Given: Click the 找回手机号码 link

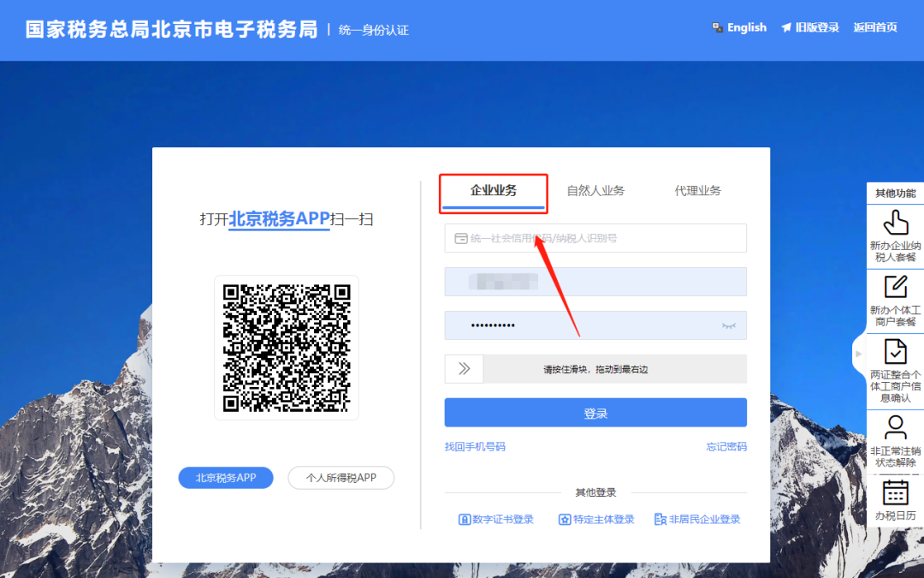Looking at the screenshot, I should pyautogui.click(x=475, y=446).
